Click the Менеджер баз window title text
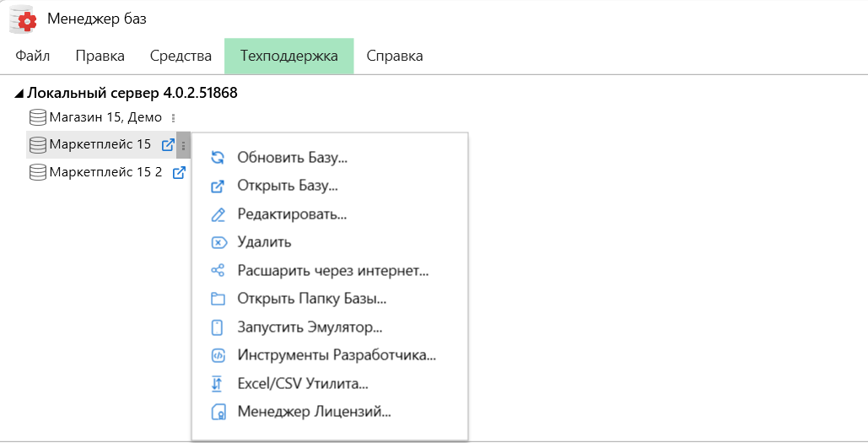This screenshot has width=868, height=443. 97,19
